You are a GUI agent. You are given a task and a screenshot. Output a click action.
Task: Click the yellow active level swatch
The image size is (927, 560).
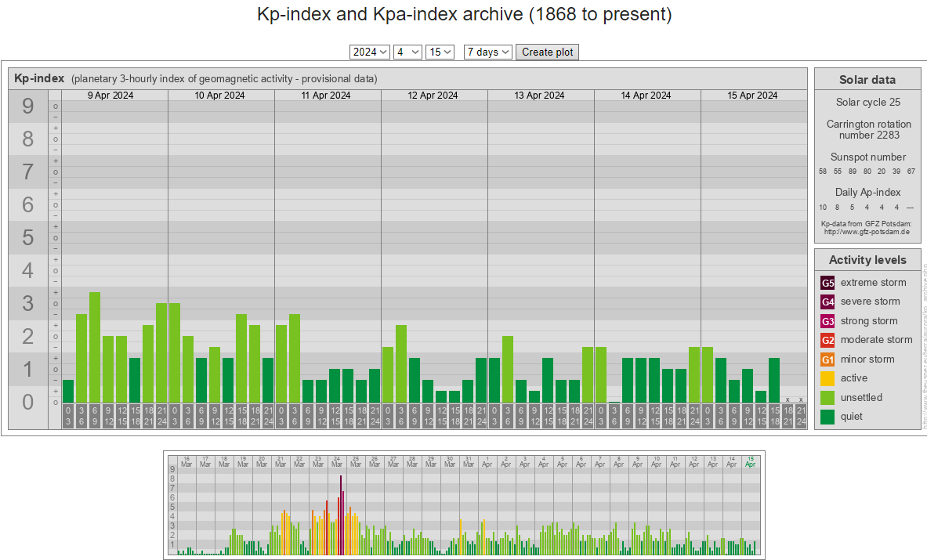(x=827, y=378)
